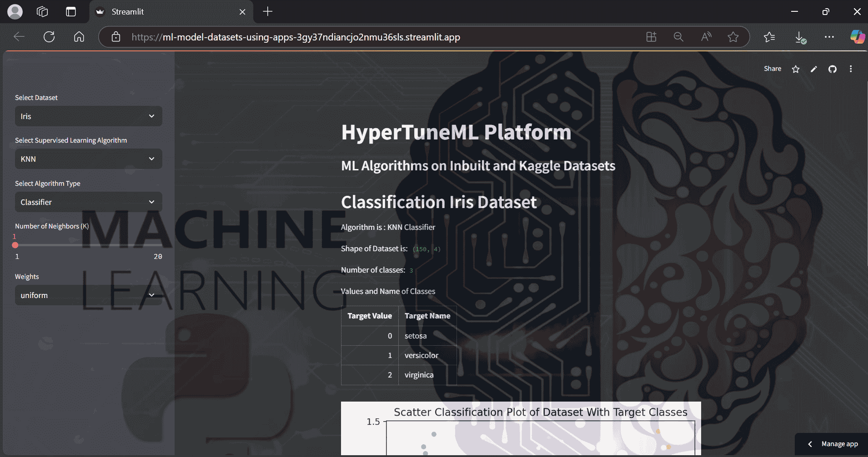The height and width of the screenshot is (457, 868).
Task: Open a new browser tab
Action: tap(268, 12)
